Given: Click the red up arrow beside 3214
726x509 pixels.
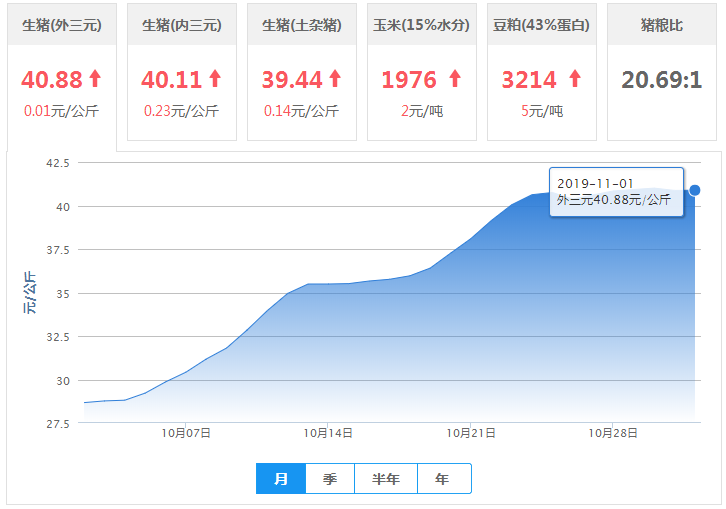Looking at the screenshot, I should [x=574, y=78].
